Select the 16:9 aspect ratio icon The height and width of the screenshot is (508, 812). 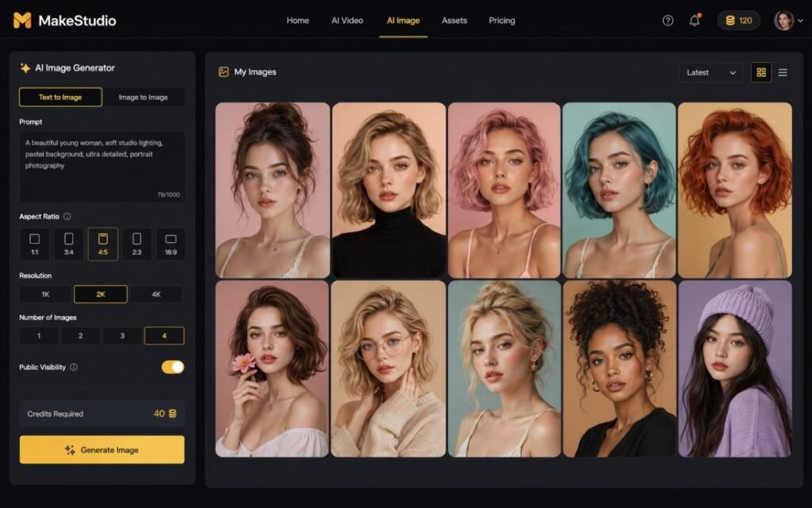pyautogui.click(x=171, y=244)
